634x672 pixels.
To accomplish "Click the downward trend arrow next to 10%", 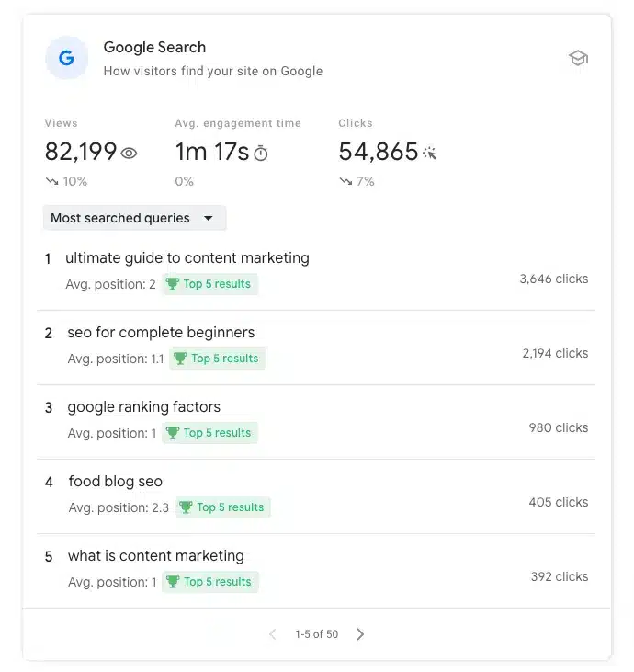I will tap(51, 181).
